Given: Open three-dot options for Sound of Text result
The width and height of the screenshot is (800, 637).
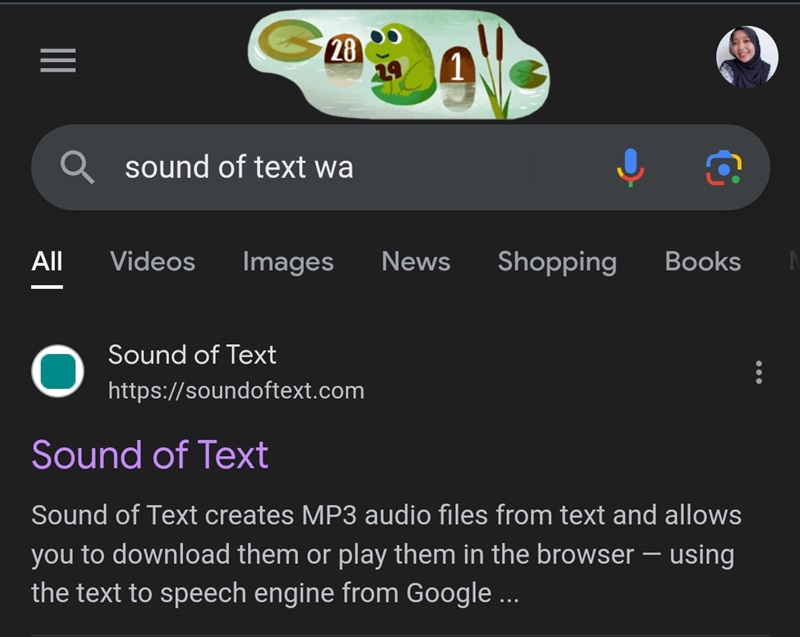Looking at the screenshot, I should (x=759, y=372).
